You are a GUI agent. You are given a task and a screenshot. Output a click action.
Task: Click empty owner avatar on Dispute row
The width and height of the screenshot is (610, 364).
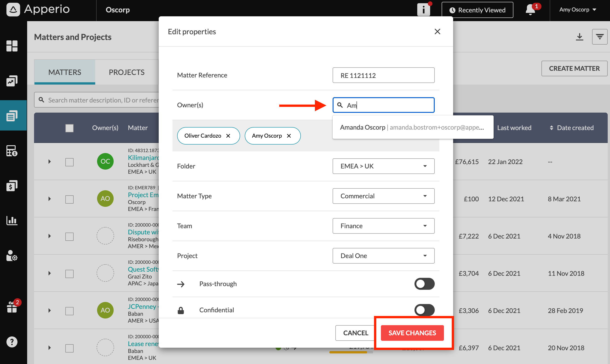point(105,236)
